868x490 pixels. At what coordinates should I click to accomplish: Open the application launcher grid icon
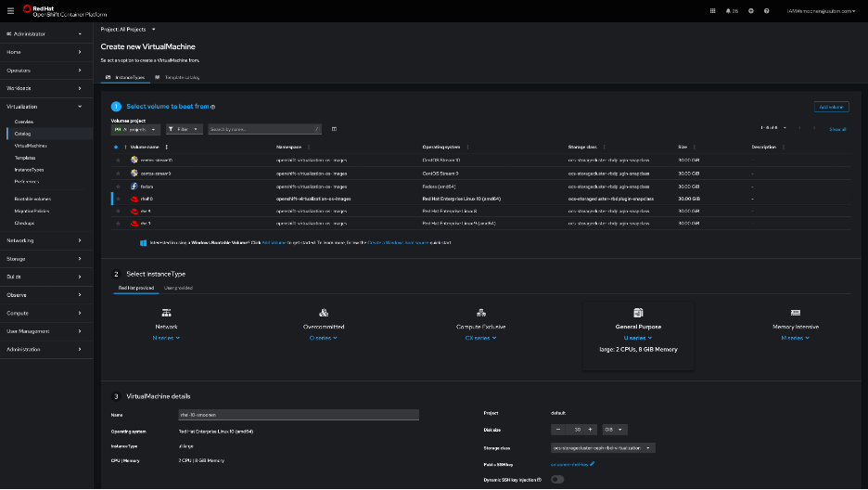coord(712,11)
